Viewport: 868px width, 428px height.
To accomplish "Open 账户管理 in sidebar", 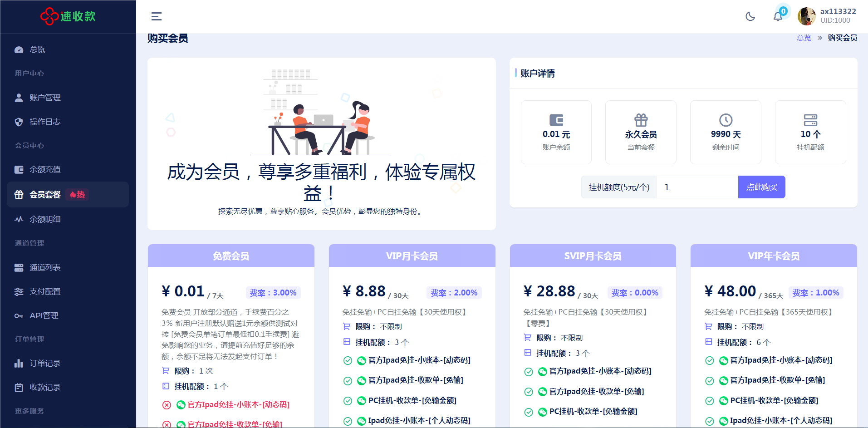I will coord(44,98).
